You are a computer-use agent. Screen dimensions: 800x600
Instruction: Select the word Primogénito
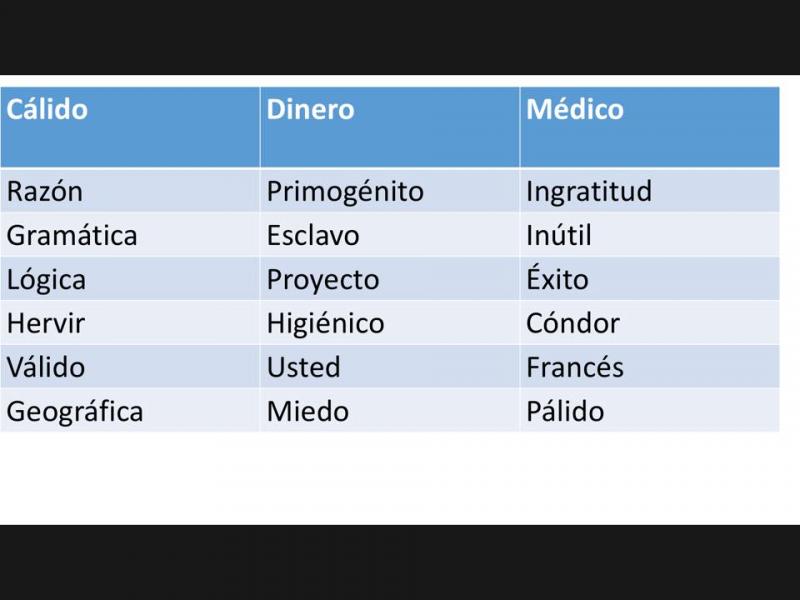point(345,191)
